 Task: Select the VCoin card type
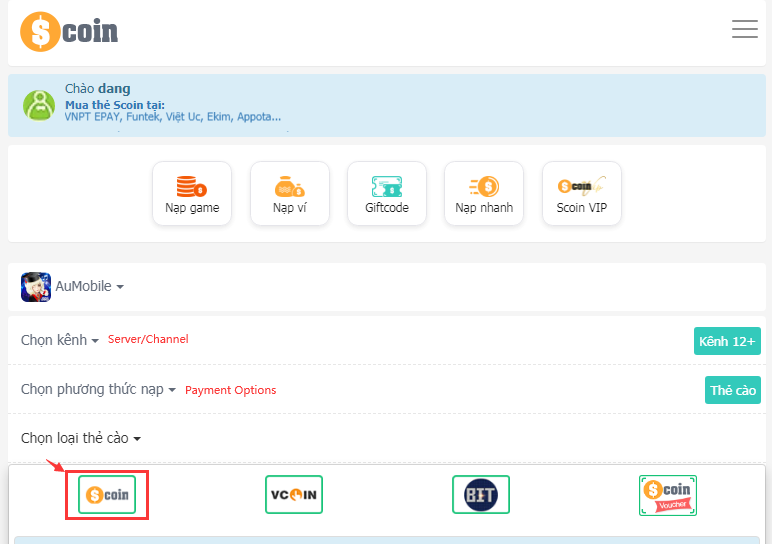294,495
